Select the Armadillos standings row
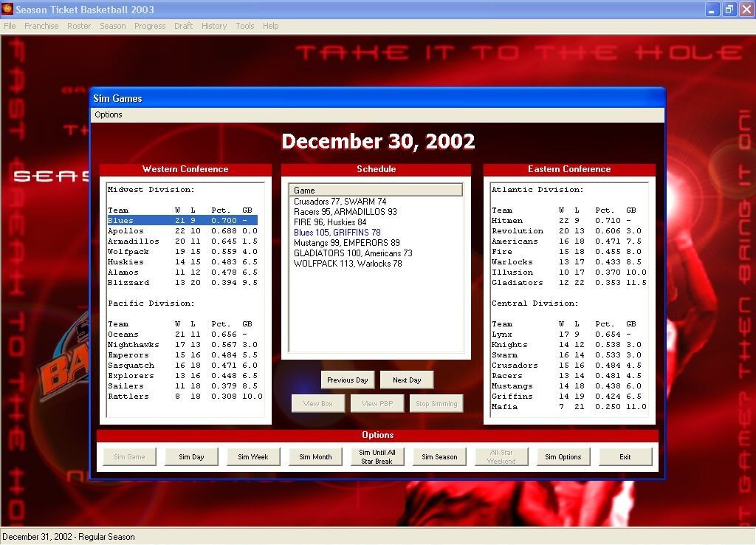The image size is (756, 545). pyautogui.click(x=182, y=241)
